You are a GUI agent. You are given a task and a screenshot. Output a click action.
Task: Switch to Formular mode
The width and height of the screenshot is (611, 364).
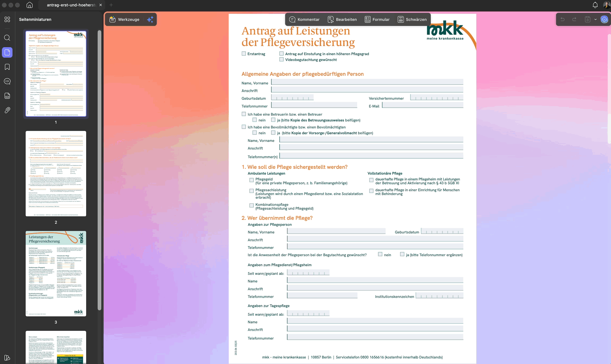pos(377,19)
